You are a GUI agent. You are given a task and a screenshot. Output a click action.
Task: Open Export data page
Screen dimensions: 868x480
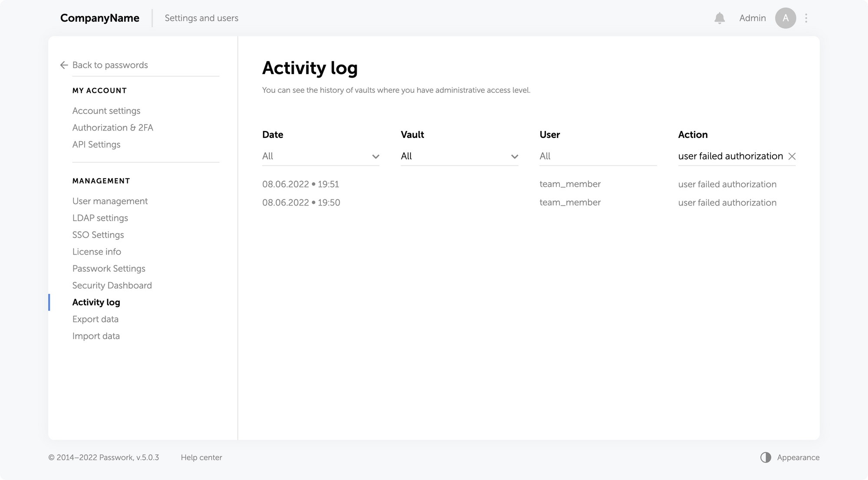(95, 320)
